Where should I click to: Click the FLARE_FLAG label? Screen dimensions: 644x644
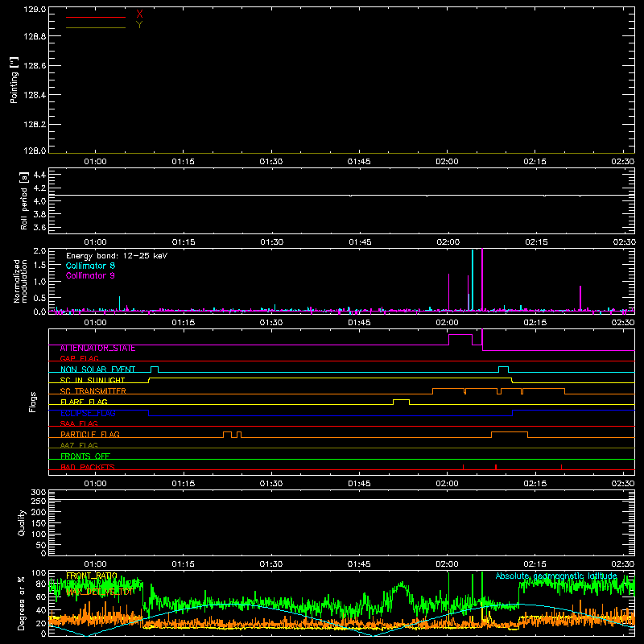pos(84,402)
